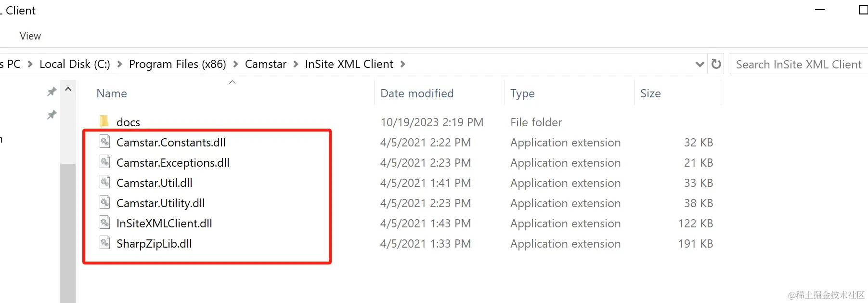The height and width of the screenshot is (303, 868).
Task: Refresh the InSite XML Client folder
Action: pos(716,64)
